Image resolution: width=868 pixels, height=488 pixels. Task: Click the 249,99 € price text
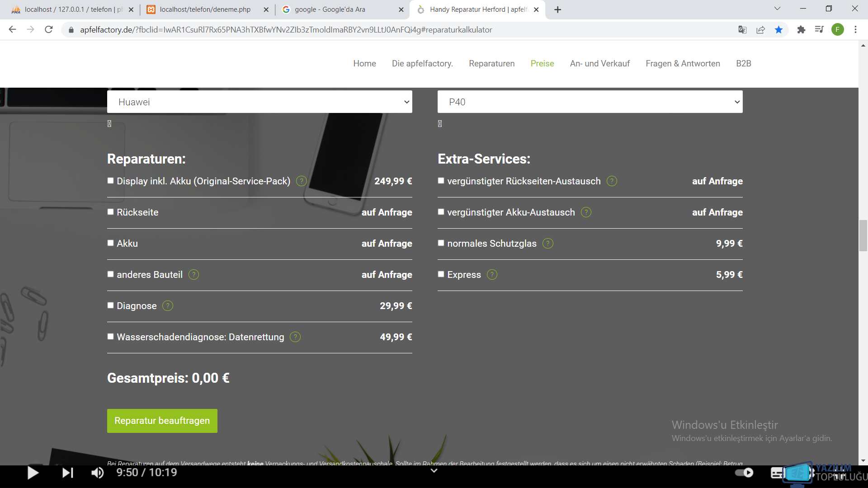tap(393, 181)
